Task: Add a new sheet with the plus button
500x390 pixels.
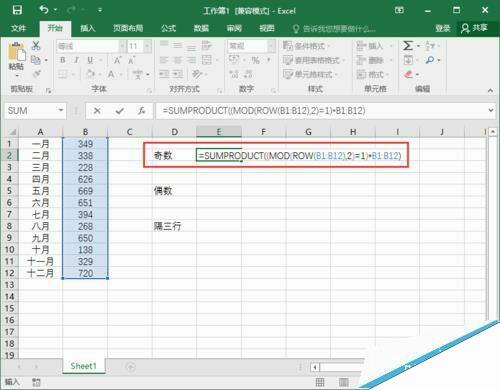Action: 130,367
